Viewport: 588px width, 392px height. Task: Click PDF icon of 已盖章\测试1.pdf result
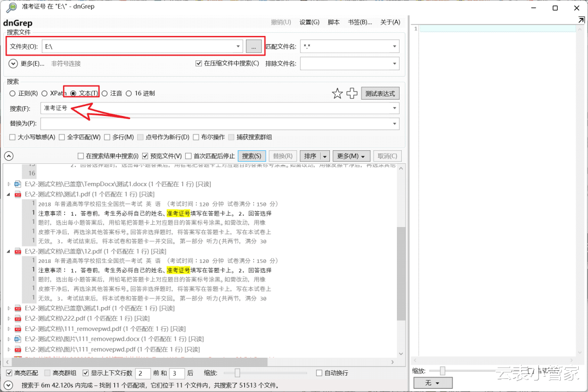click(x=17, y=308)
